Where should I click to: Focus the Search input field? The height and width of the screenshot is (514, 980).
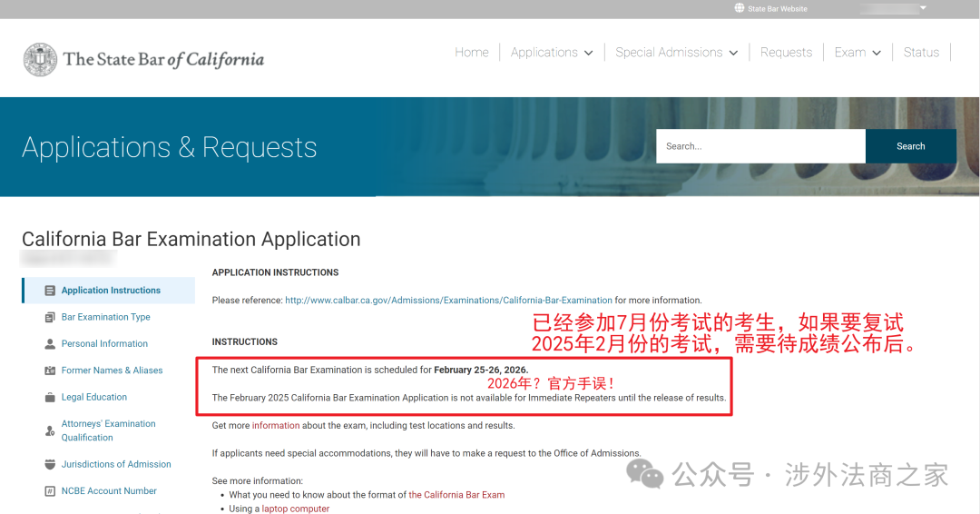(760, 146)
